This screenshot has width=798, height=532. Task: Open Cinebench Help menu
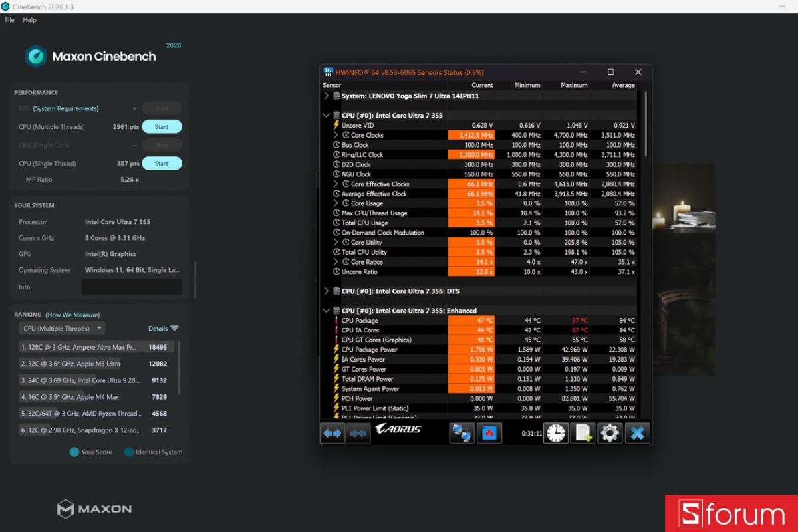pos(30,20)
